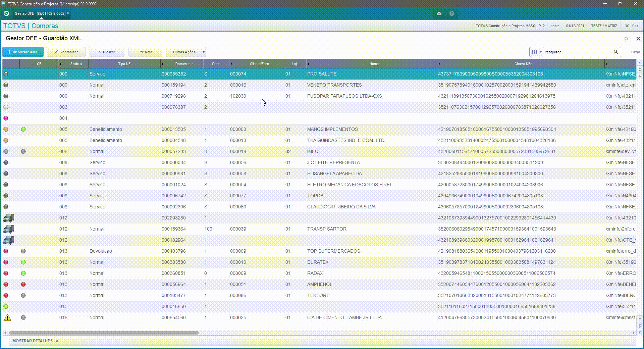
Task: Select ELISANGELA APARECIDA row name
Action: [x=334, y=173]
